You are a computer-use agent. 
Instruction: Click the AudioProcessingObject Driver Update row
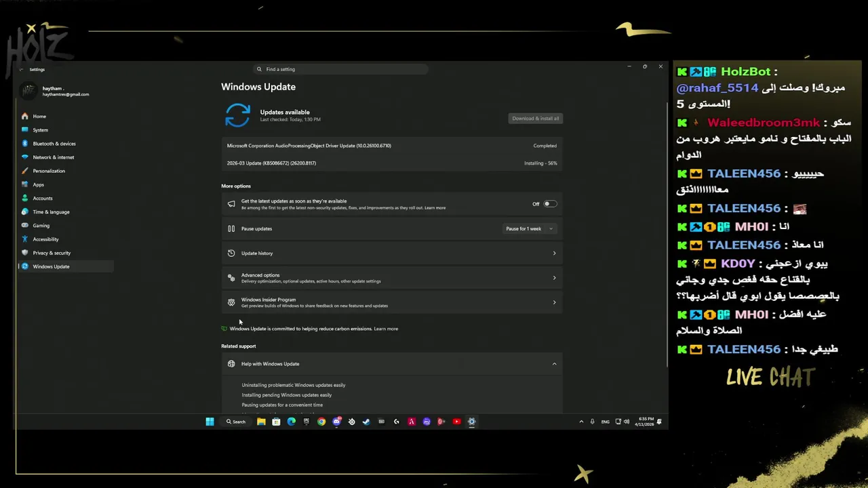tap(392, 146)
